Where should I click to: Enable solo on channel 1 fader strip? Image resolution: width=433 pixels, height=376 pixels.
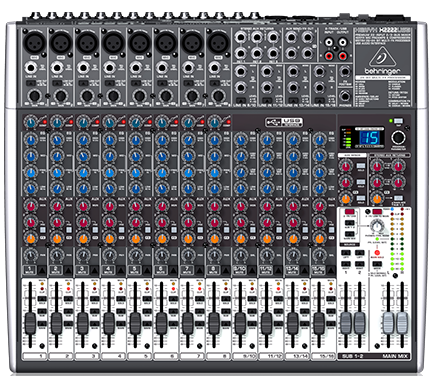pyautogui.click(x=42, y=299)
